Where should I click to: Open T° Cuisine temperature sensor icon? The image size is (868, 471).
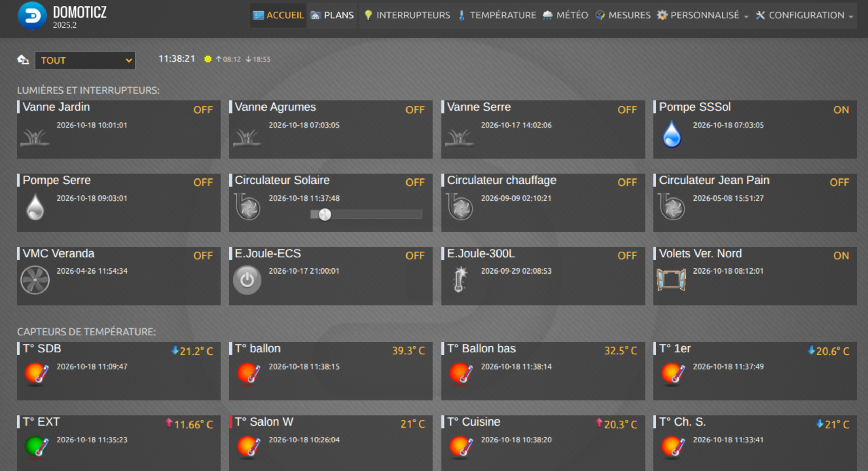(x=461, y=447)
